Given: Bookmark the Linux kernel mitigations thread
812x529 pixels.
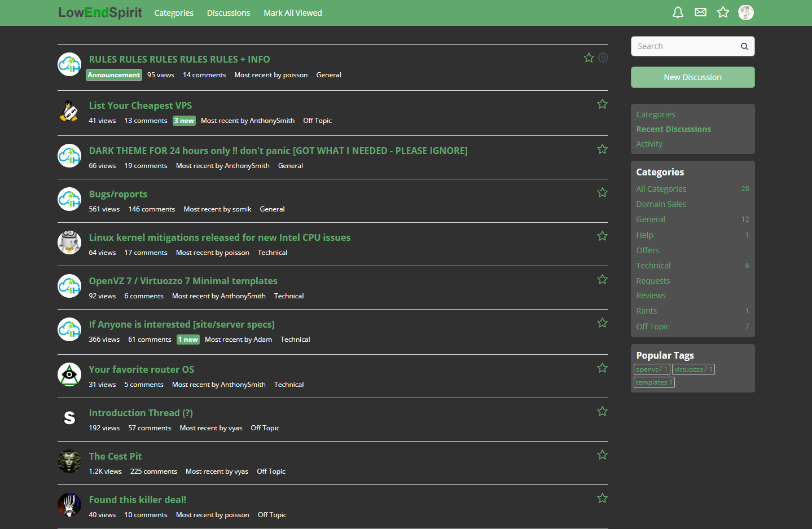Looking at the screenshot, I should pyautogui.click(x=603, y=236).
